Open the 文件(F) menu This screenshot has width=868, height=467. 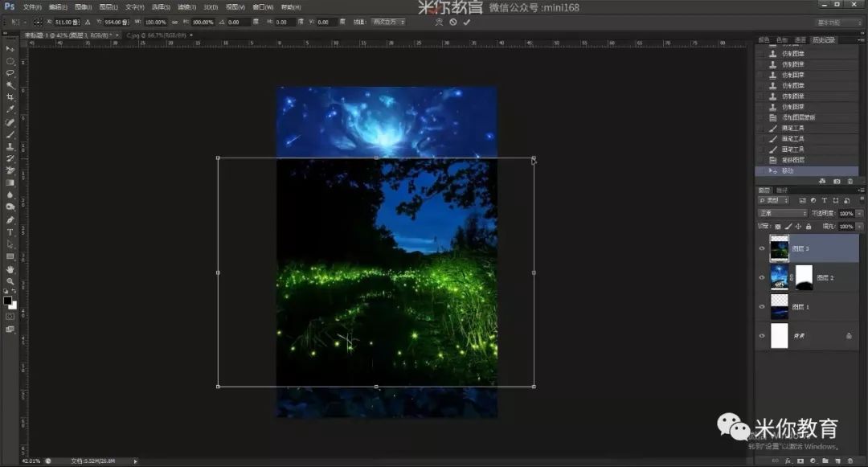[x=32, y=7]
